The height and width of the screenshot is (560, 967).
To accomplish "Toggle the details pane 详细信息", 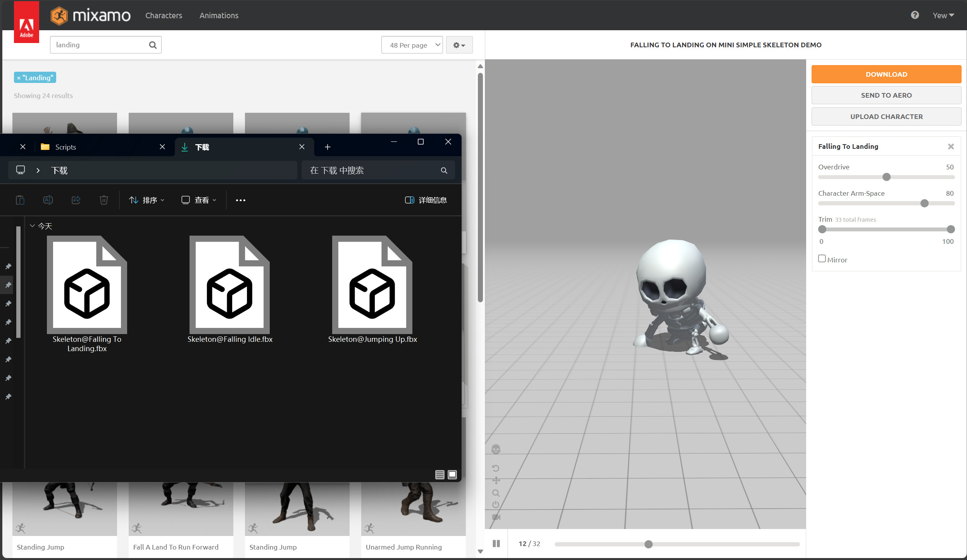I will [x=426, y=200].
